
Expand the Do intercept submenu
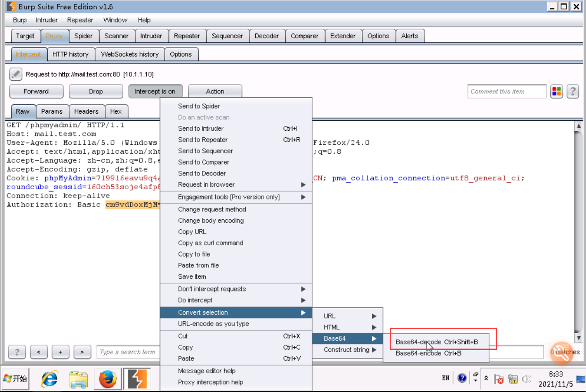pyautogui.click(x=236, y=300)
